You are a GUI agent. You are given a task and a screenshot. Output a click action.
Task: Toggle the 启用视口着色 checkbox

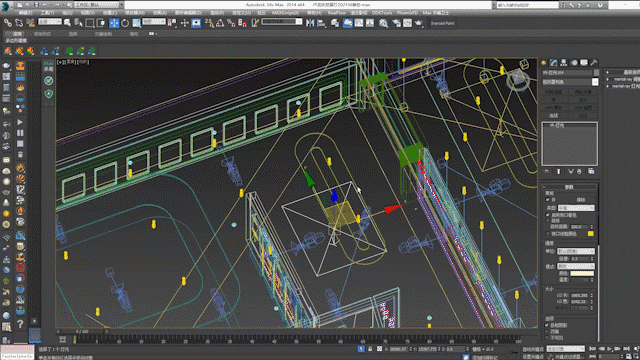pos(548,215)
